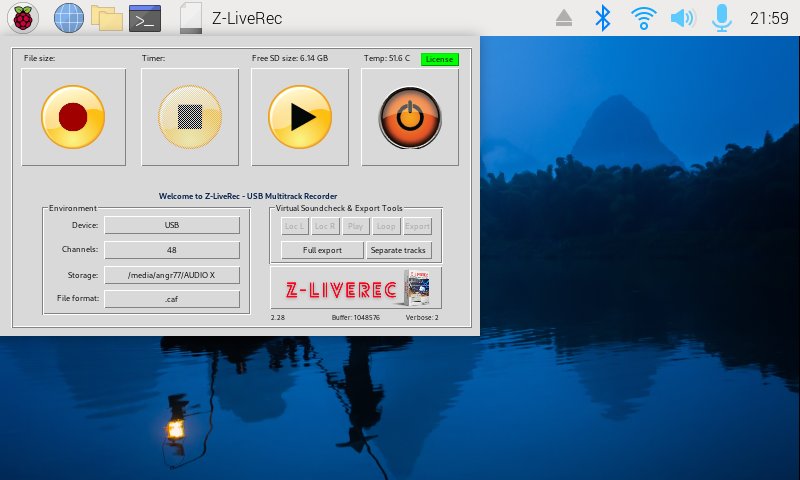Open the speaker volume control
This screenshot has width=800, height=480.
point(683,18)
